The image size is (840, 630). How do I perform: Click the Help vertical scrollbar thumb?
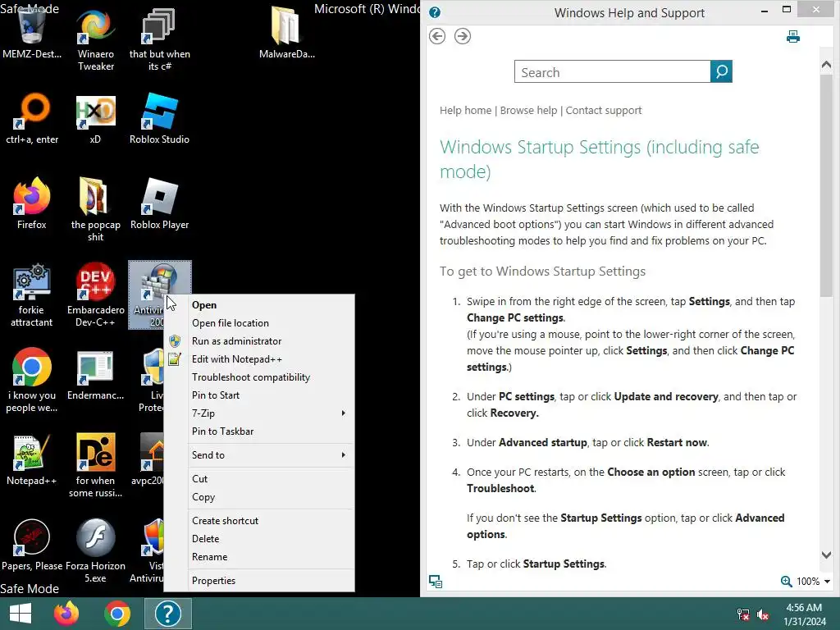[x=826, y=185]
